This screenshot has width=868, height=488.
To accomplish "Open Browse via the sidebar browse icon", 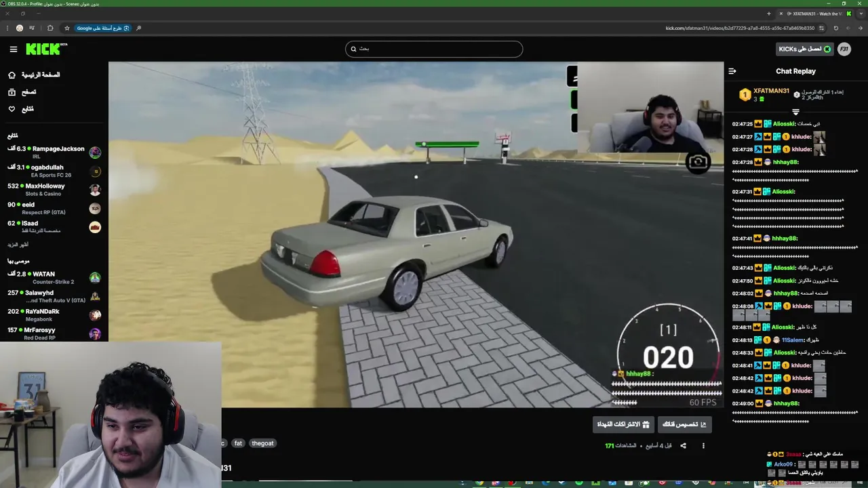I will 12,92.
